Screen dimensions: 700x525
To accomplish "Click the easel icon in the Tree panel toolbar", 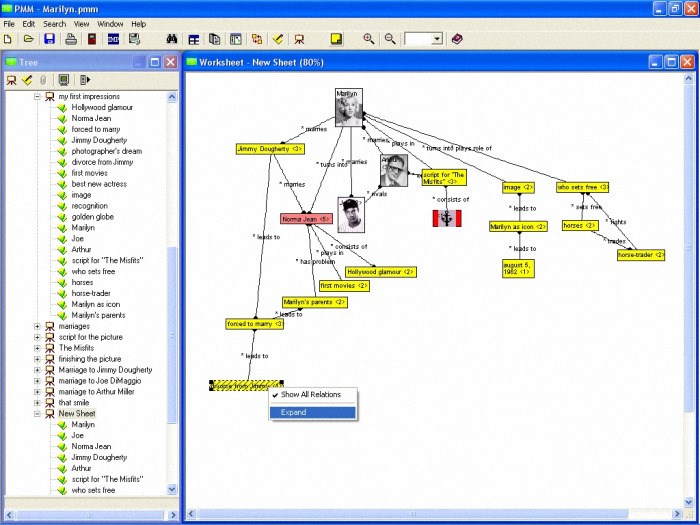I will [12, 80].
